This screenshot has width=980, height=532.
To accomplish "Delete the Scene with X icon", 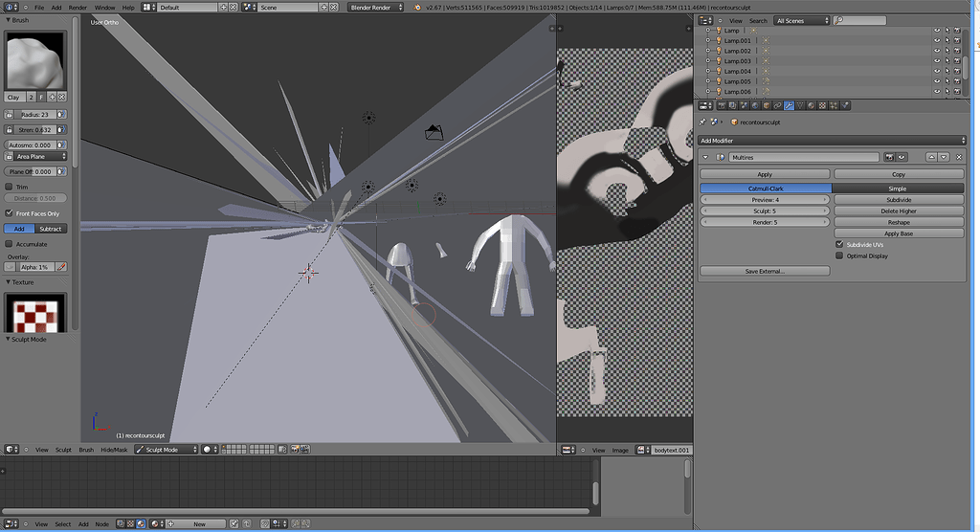I will point(334,8).
